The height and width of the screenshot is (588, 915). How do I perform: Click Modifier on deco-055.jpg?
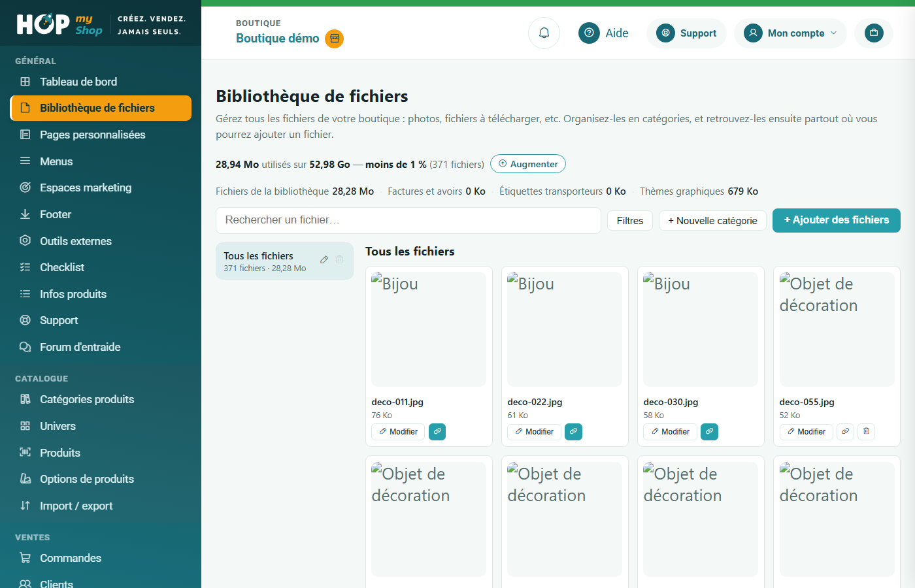[806, 432]
